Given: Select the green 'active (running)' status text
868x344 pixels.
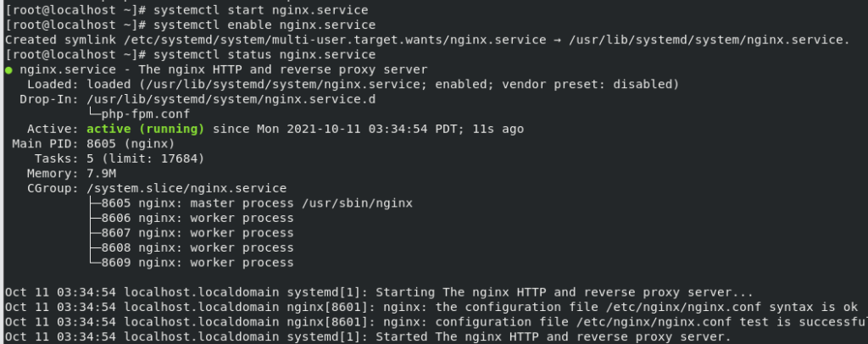Looking at the screenshot, I should pos(146,130).
